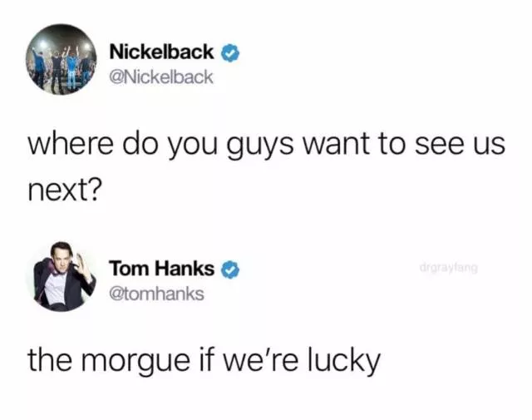
Task: Open the Nickelback display name link
Action: click(x=161, y=52)
